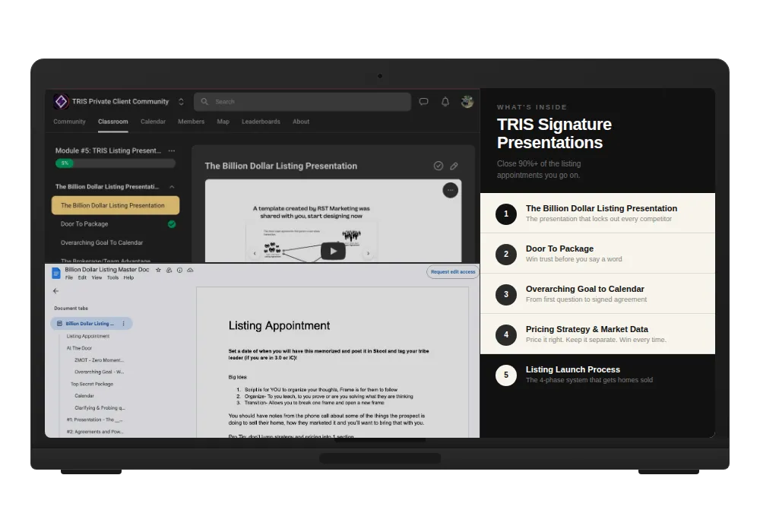Click the TRIS Signature Presentations heading
This screenshot has width=760, height=532.
tap(554, 134)
